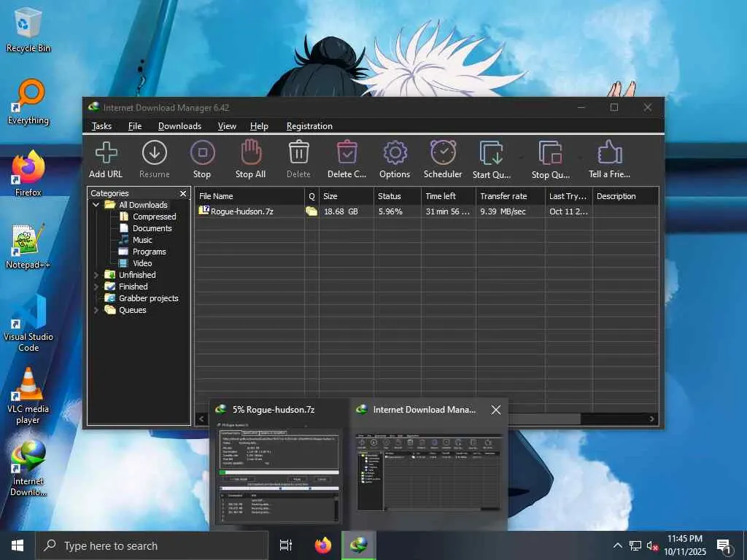Open Recycle Bin desktop icon

click(28, 29)
